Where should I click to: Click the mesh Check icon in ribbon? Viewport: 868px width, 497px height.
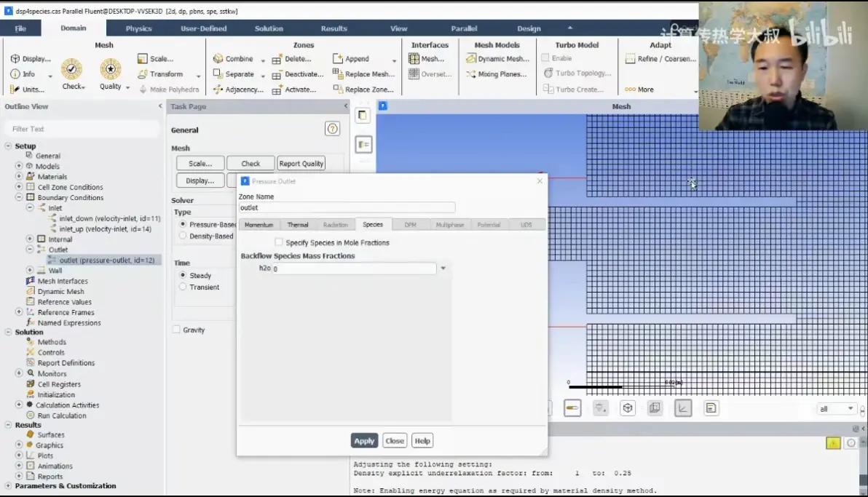[x=71, y=69]
